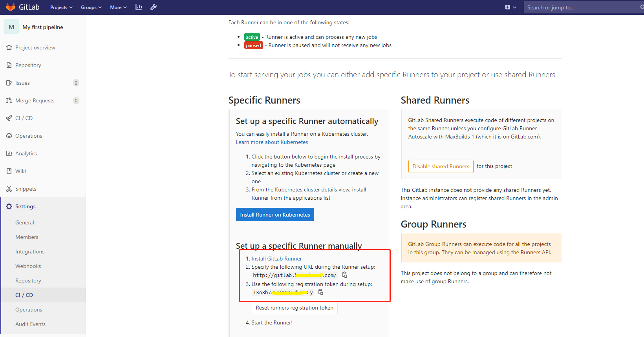Click the Specific Runners heading
Image resolution: width=644 pixels, height=337 pixels.
point(264,100)
